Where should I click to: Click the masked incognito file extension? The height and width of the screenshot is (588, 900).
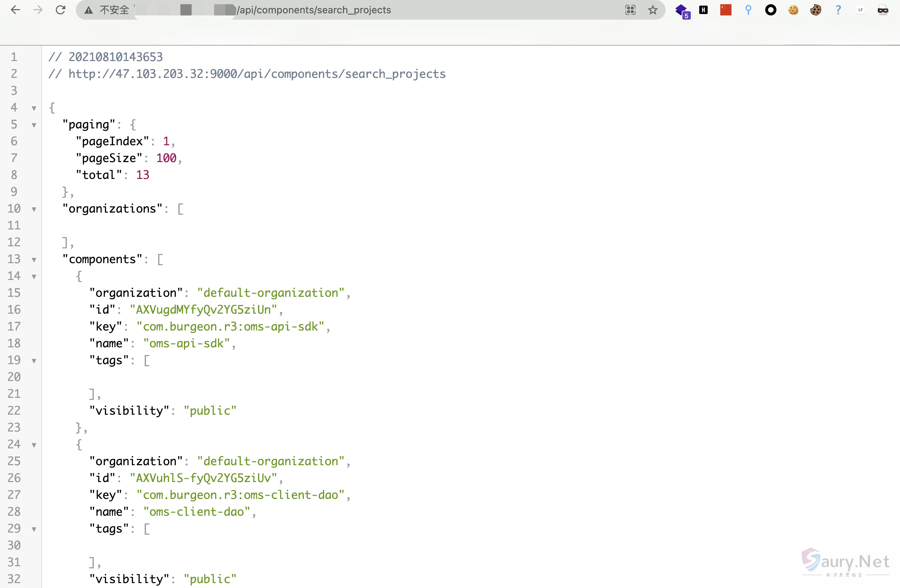click(882, 10)
